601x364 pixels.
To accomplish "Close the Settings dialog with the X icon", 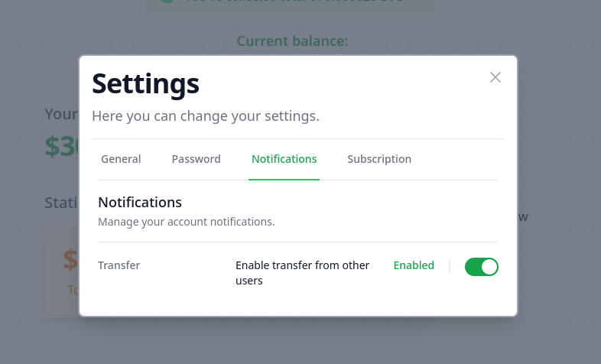I will [x=495, y=77].
